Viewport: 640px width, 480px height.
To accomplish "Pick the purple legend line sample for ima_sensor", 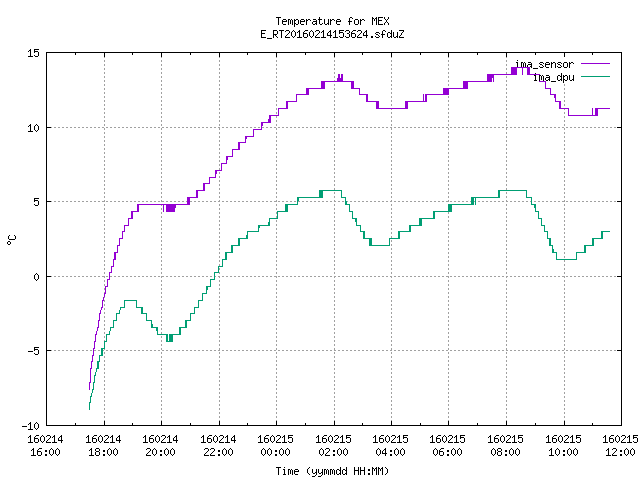I will coord(595,64).
